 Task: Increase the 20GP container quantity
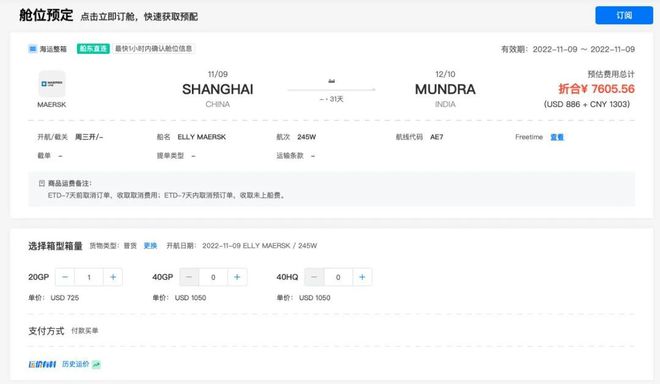tap(113, 277)
